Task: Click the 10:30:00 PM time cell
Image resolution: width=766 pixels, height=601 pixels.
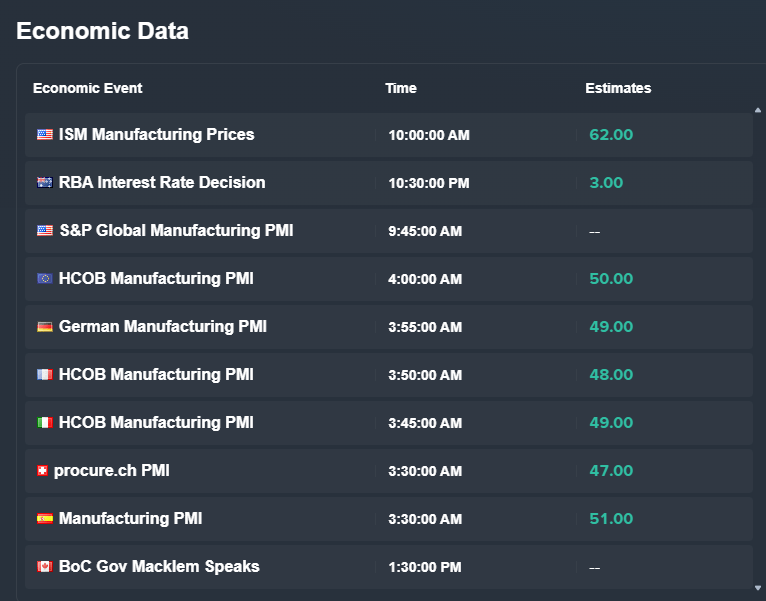Action: tap(429, 183)
